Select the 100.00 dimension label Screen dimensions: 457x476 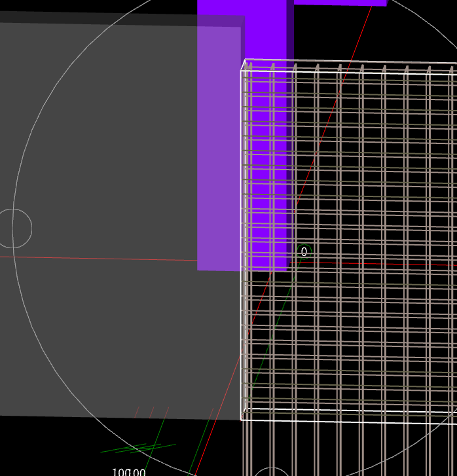pos(129,472)
